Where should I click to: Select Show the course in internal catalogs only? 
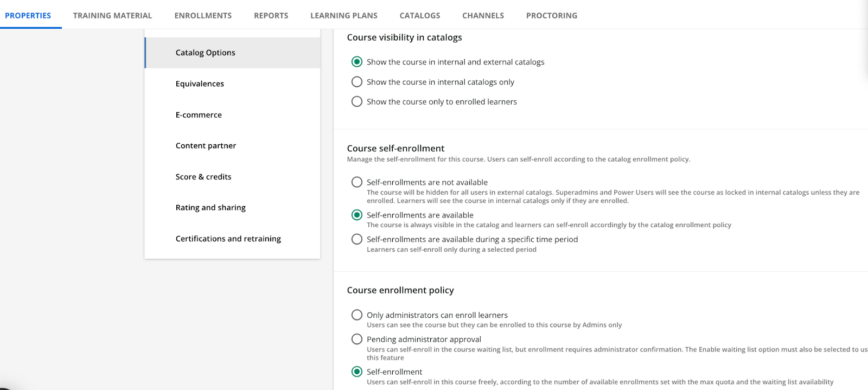coord(357,82)
